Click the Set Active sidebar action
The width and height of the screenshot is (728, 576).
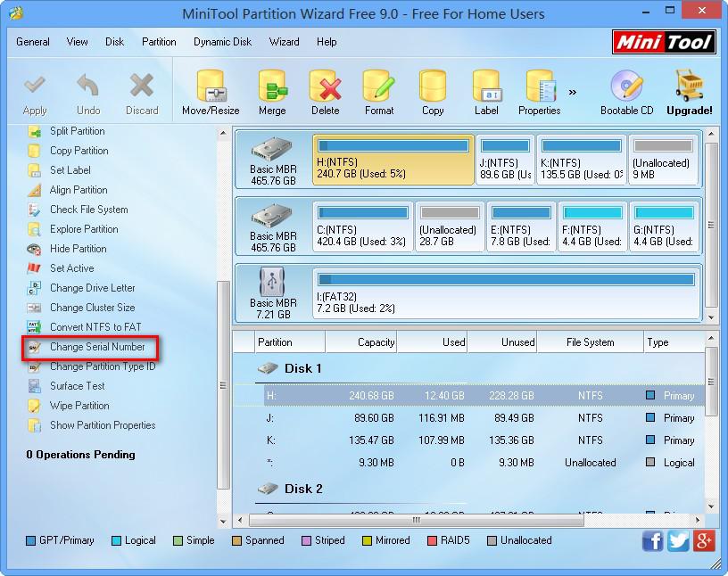tap(67, 268)
